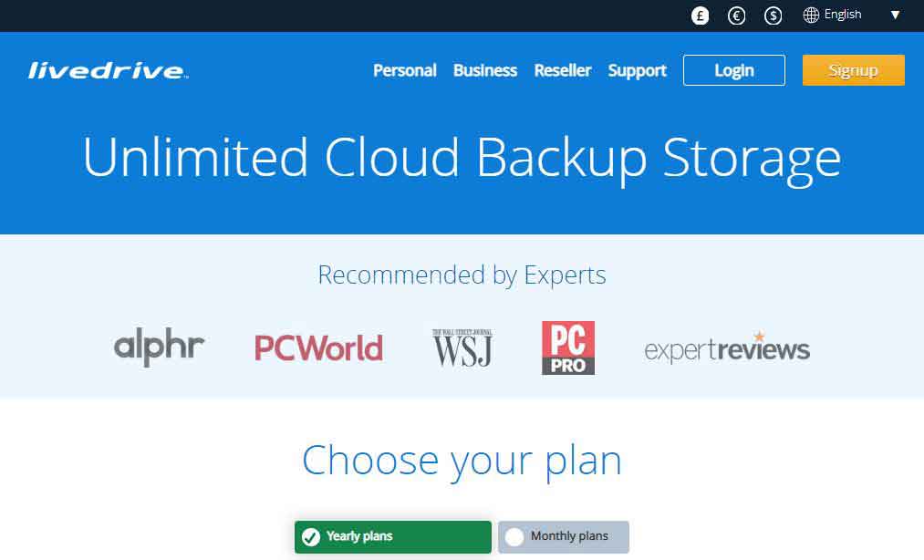The width and height of the screenshot is (924, 560).
Task: Open the Personal menu item
Action: [405, 70]
